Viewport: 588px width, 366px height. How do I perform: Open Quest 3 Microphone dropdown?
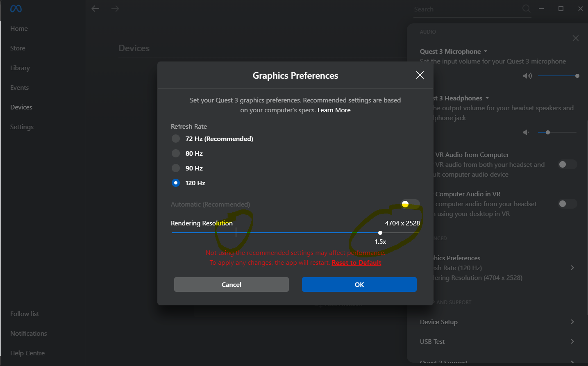pos(454,51)
